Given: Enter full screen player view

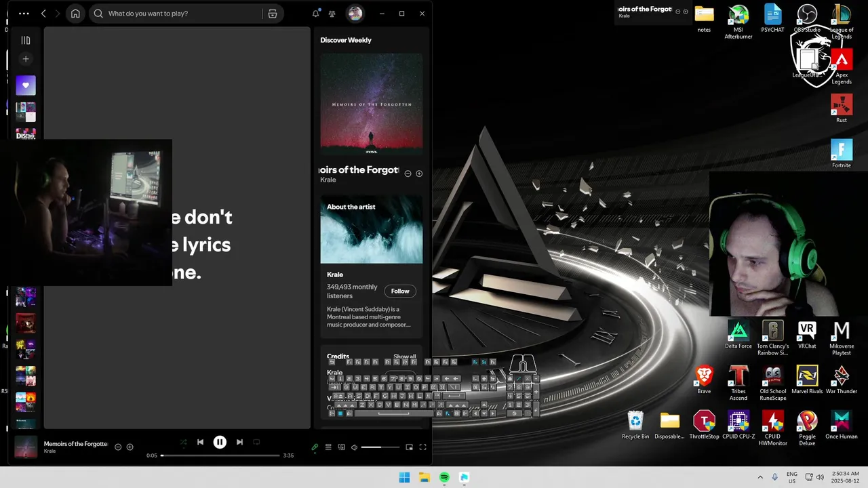Looking at the screenshot, I should click(x=422, y=447).
